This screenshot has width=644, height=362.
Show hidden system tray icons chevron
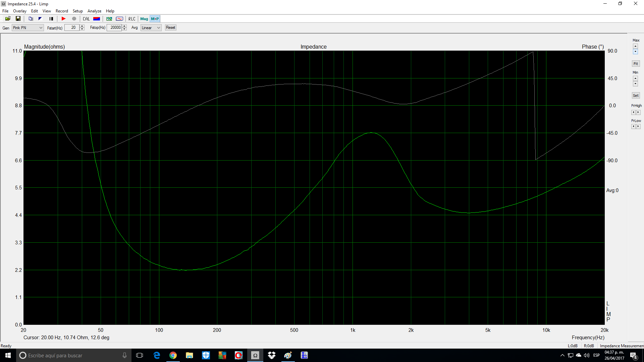click(562, 355)
